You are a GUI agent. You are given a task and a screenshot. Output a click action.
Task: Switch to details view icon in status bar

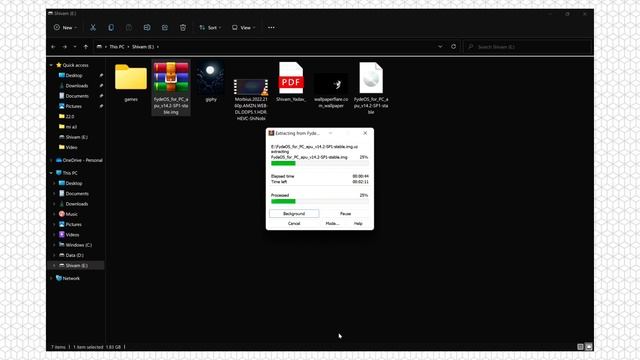tap(580, 347)
